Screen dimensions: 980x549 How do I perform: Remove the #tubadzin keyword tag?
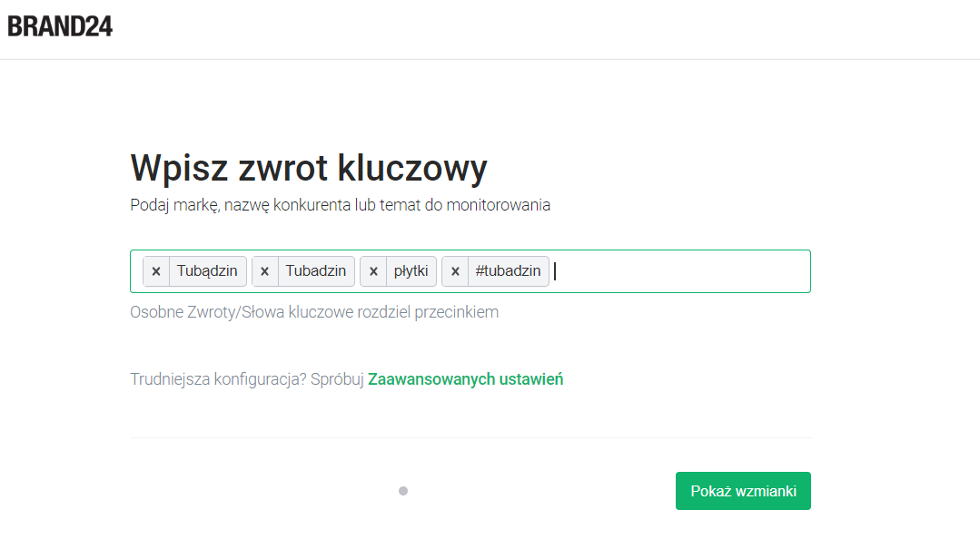pyautogui.click(x=455, y=271)
